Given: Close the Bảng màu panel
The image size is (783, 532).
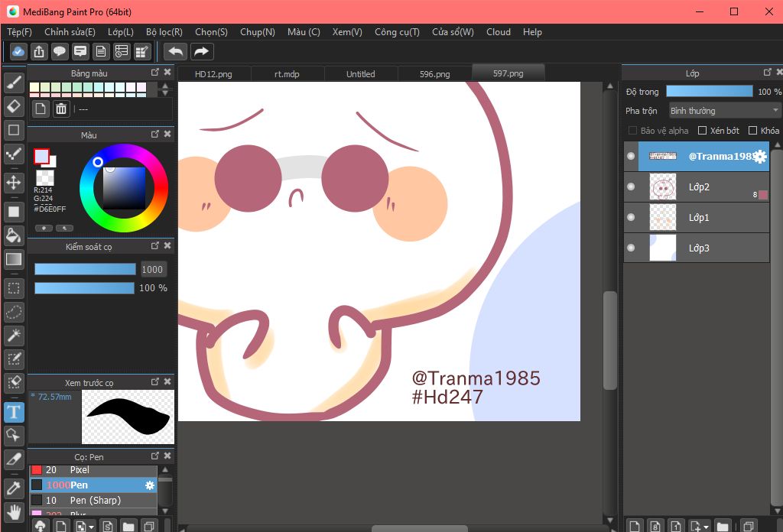Looking at the screenshot, I should coord(167,72).
